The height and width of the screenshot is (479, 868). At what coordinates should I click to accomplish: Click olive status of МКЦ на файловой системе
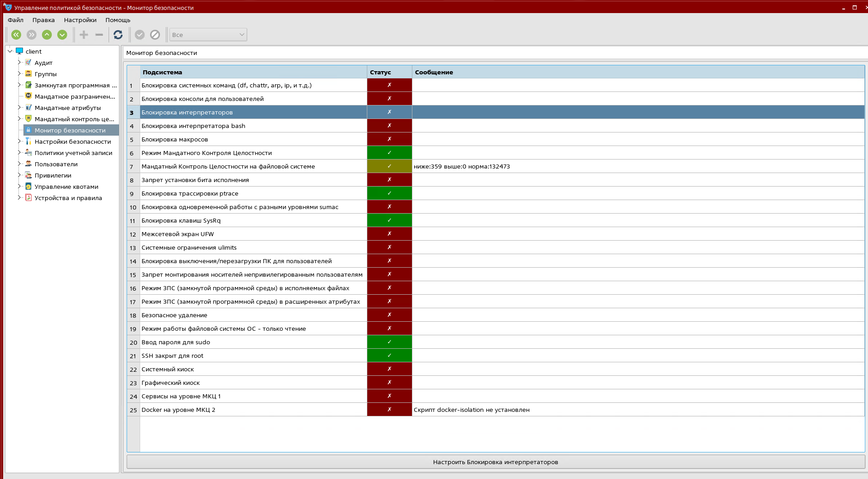(x=389, y=166)
